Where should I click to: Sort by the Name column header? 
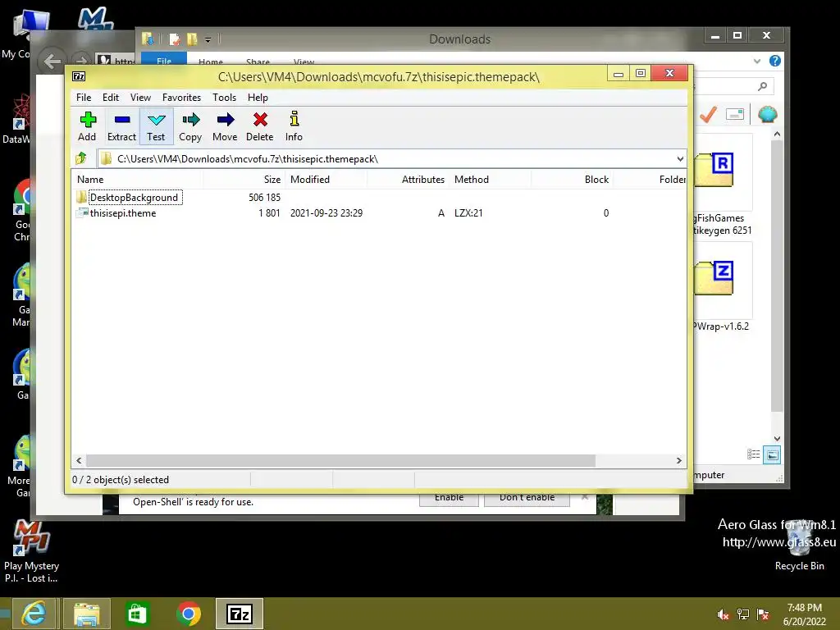(x=137, y=180)
